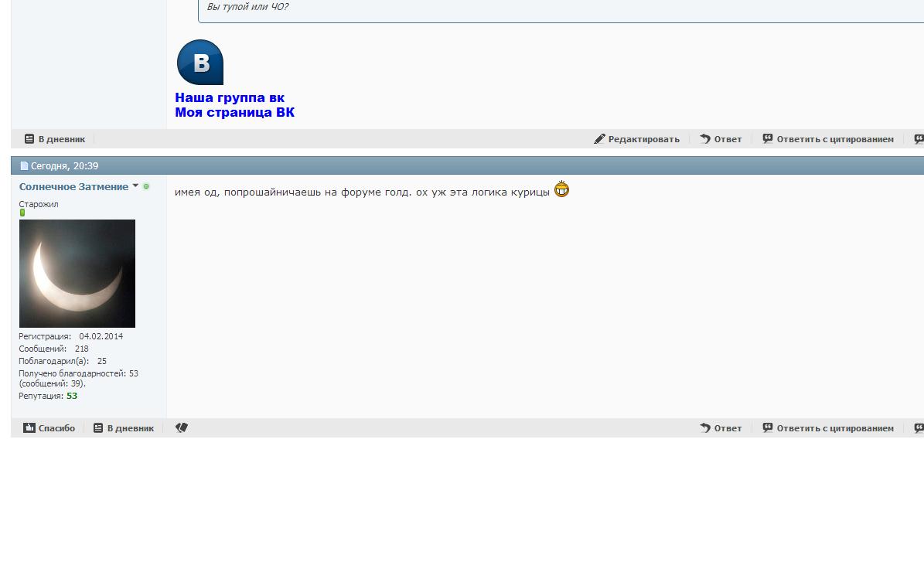Click the 'Получено благодарностей: 53' line
924x572 pixels.
pyautogui.click(x=78, y=373)
